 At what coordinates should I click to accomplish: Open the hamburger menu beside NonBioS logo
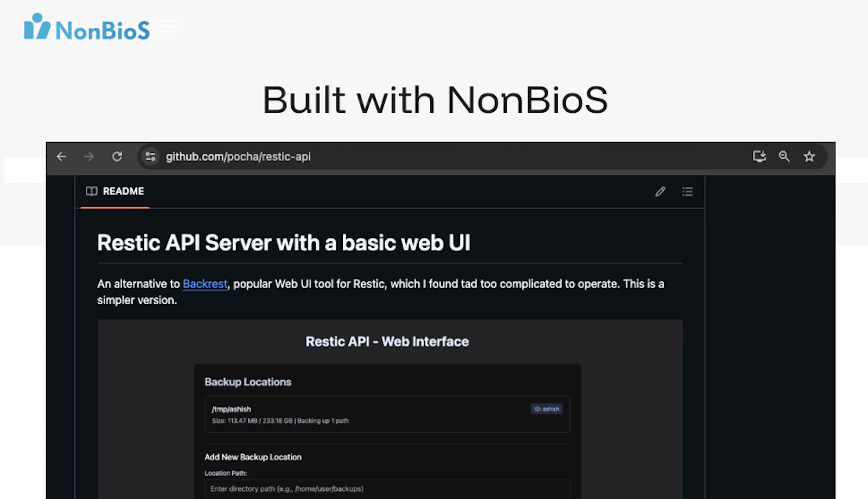tap(168, 26)
